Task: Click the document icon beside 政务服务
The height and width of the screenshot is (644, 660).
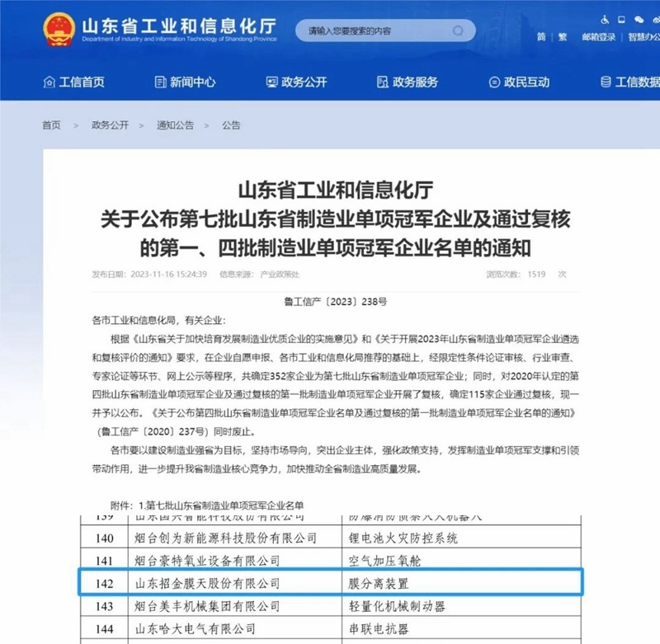Action: click(x=383, y=82)
